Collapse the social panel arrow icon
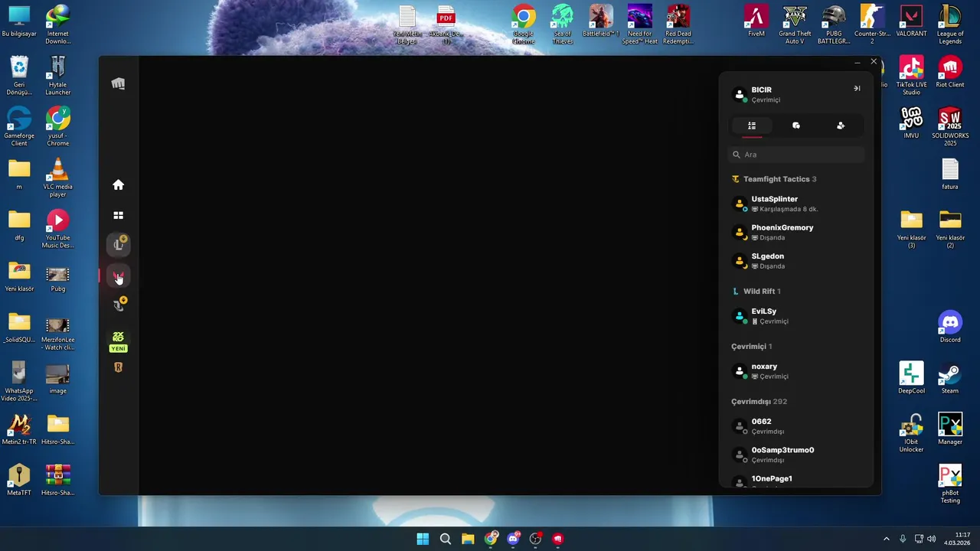Viewport: 980px width, 551px height. tap(857, 88)
